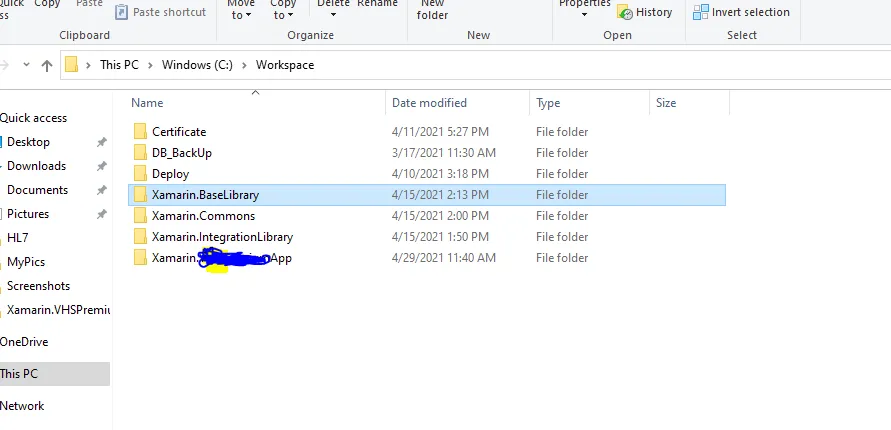Viewport: 891px width, 430px height.
Task: Click the Certificate folder icon
Action: (x=140, y=132)
